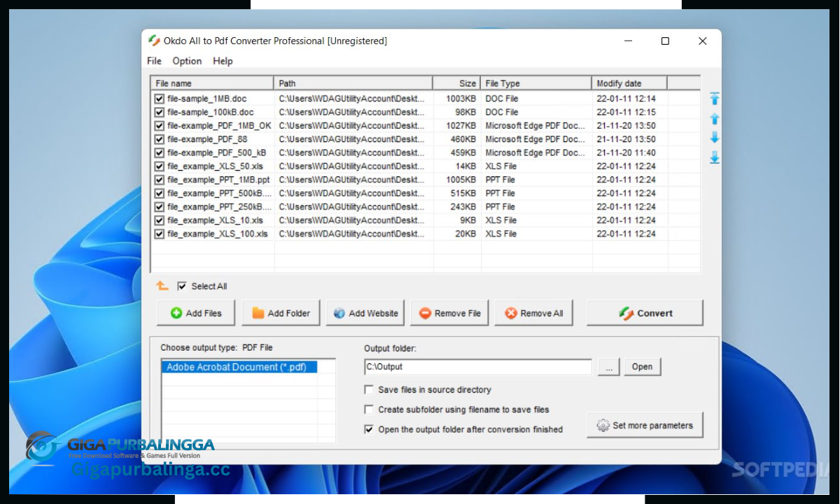840x504 pixels.
Task: Click the Okdo app icon in title bar
Action: pyautogui.click(x=154, y=41)
